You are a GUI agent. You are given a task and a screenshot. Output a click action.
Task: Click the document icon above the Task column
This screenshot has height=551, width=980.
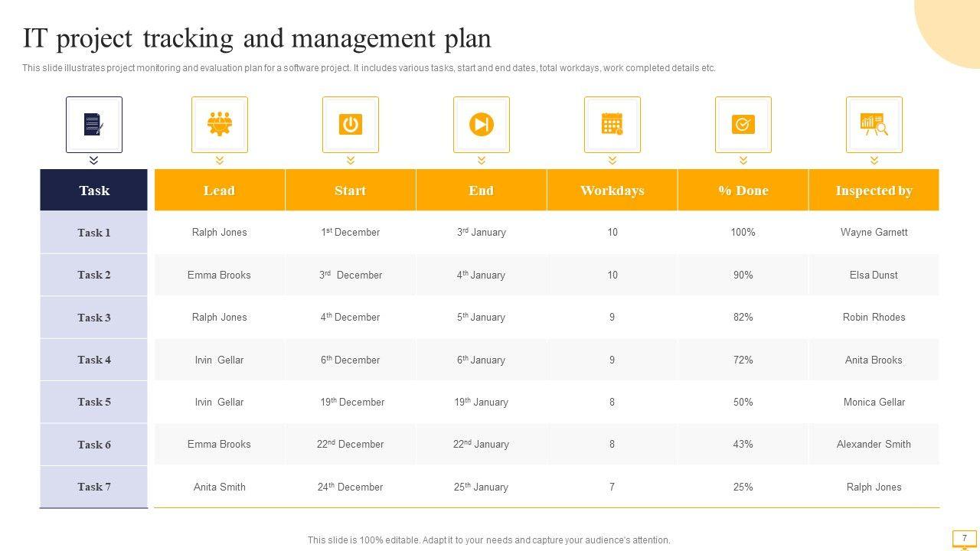93,125
